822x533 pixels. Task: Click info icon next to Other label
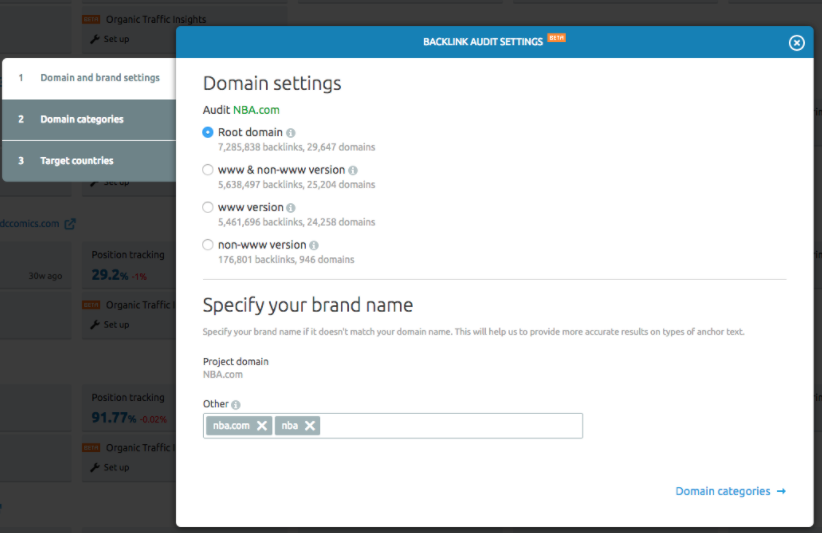click(x=236, y=405)
